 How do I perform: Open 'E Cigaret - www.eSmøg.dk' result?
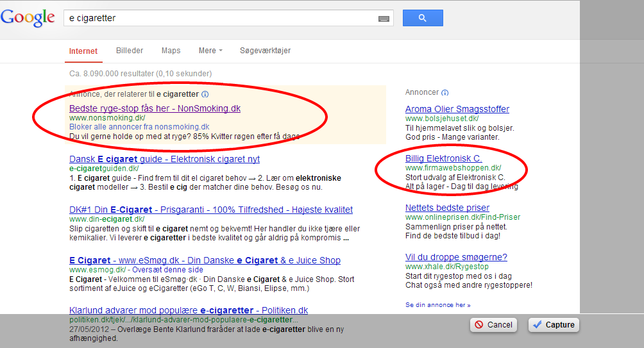pyautogui.click(x=205, y=260)
